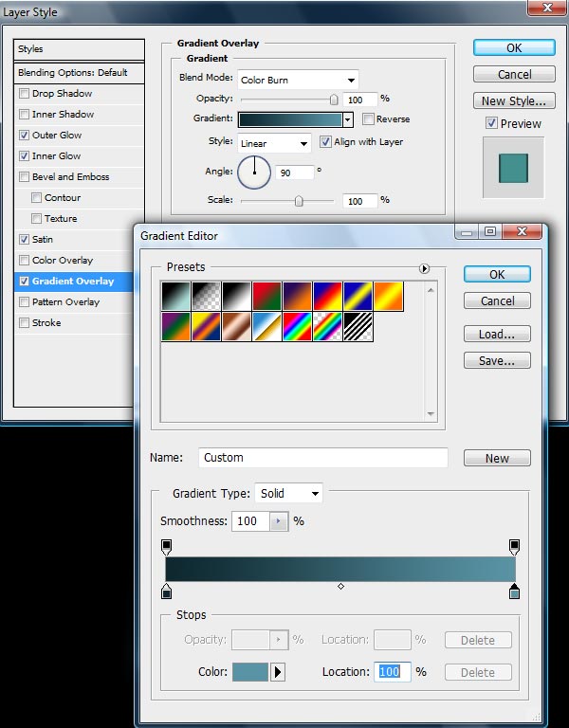The image size is (569, 728).
Task: Click the Load... button
Action: (497, 334)
